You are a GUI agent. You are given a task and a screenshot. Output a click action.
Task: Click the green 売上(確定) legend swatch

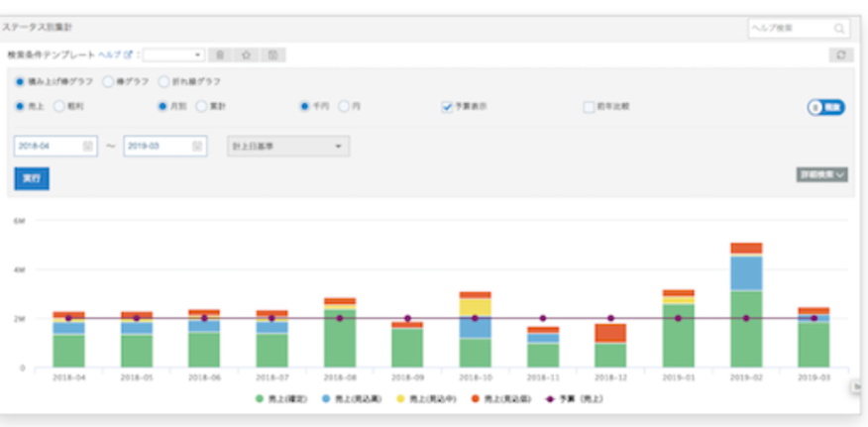pos(261,398)
